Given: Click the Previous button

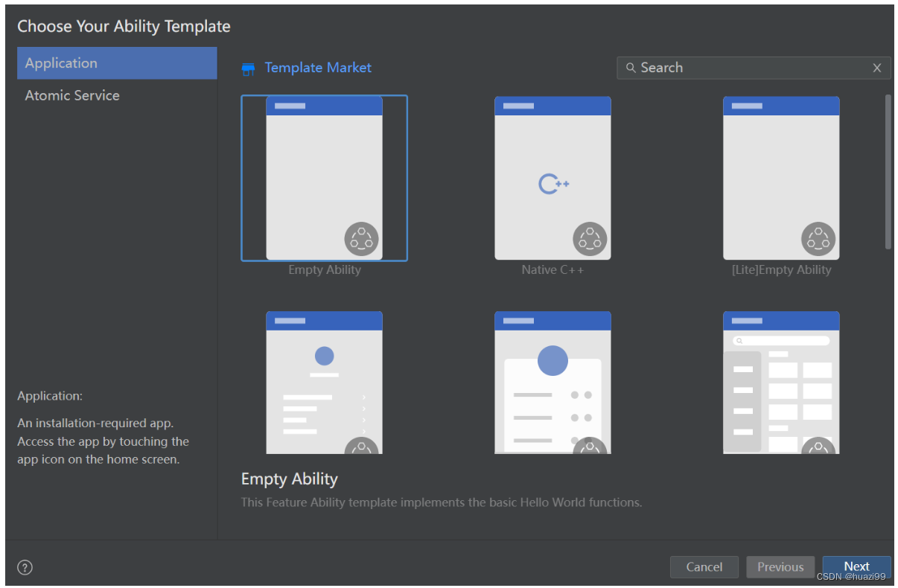Looking at the screenshot, I should [x=780, y=567].
